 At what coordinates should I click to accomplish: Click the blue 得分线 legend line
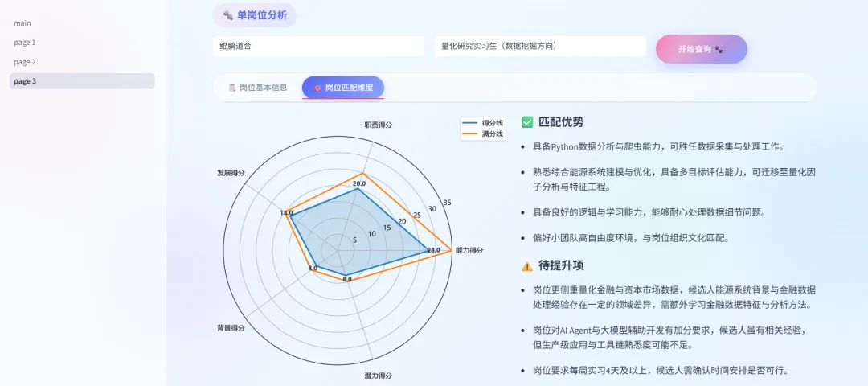coord(470,123)
